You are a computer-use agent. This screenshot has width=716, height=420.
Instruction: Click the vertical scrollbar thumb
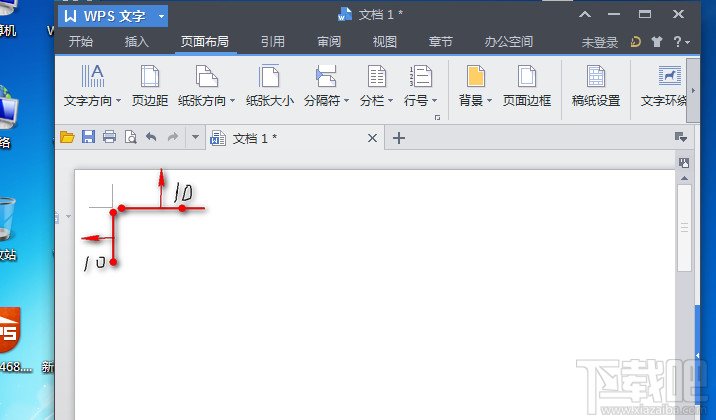coord(684,227)
